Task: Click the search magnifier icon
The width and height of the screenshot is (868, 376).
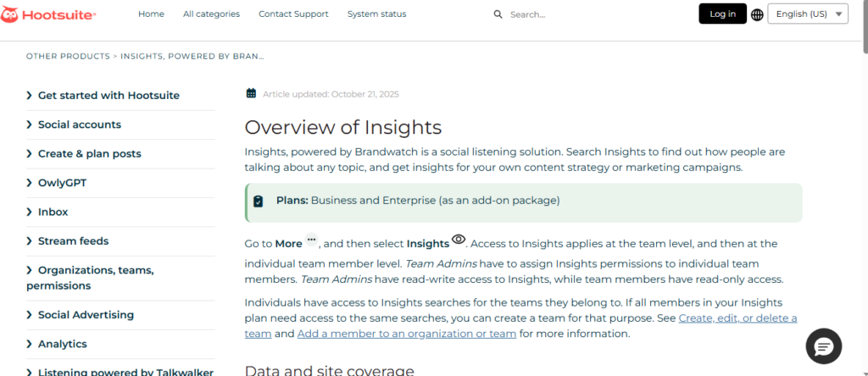Action: (x=498, y=14)
